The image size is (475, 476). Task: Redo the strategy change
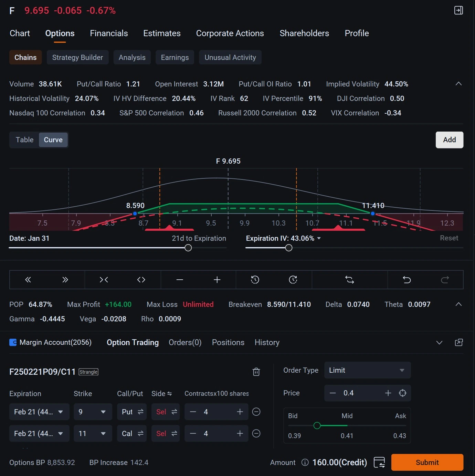pyautogui.click(x=445, y=280)
